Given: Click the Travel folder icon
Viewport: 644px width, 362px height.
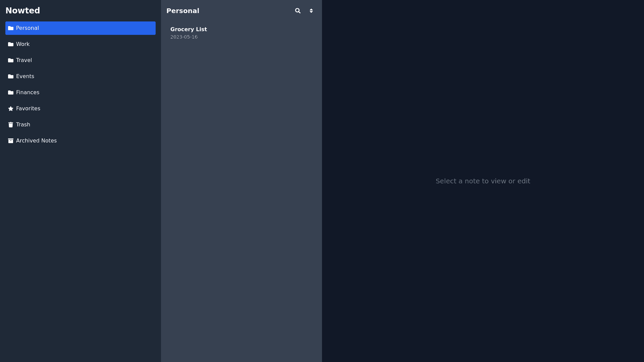Looking at the screenshot, I should pos(11,60).
